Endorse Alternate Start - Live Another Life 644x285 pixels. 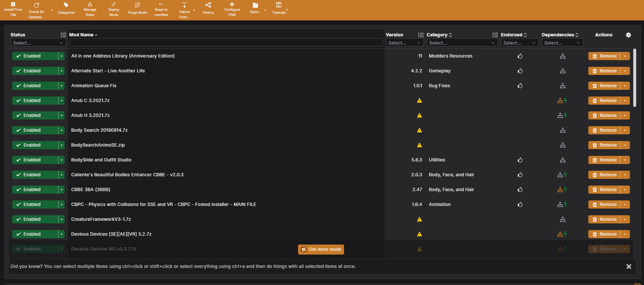point(520,71)
